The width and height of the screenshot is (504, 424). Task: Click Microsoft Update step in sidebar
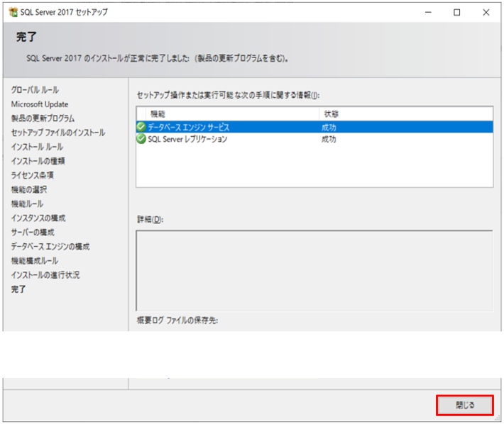click(40, 104)
